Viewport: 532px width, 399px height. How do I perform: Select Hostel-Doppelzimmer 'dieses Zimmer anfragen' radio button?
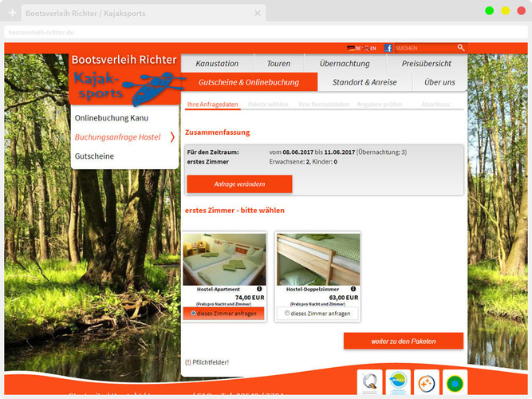point(287,314)
